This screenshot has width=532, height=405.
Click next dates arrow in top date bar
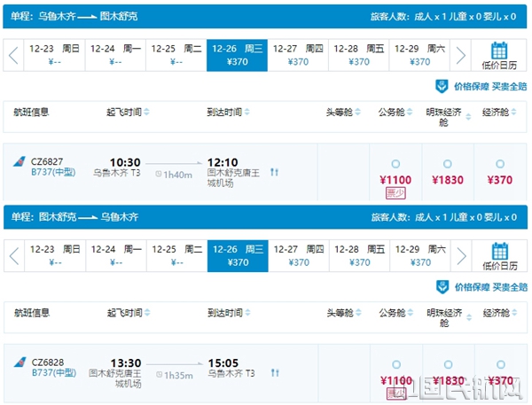[x=460, y=55]
